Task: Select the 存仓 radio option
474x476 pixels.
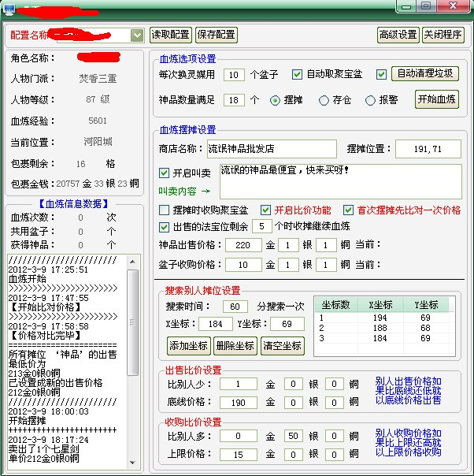Action: tap(324, 100)
